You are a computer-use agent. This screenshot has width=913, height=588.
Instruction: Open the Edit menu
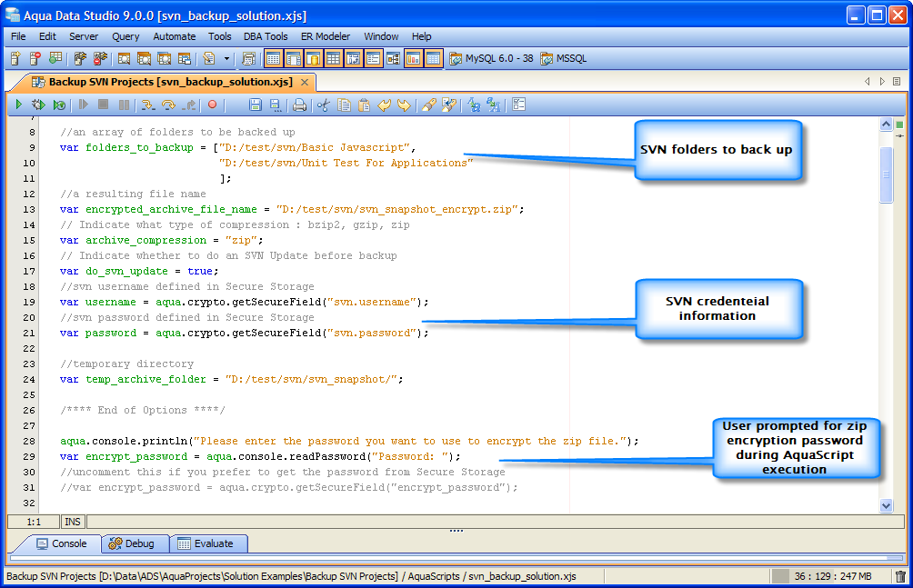coord(47,36)
